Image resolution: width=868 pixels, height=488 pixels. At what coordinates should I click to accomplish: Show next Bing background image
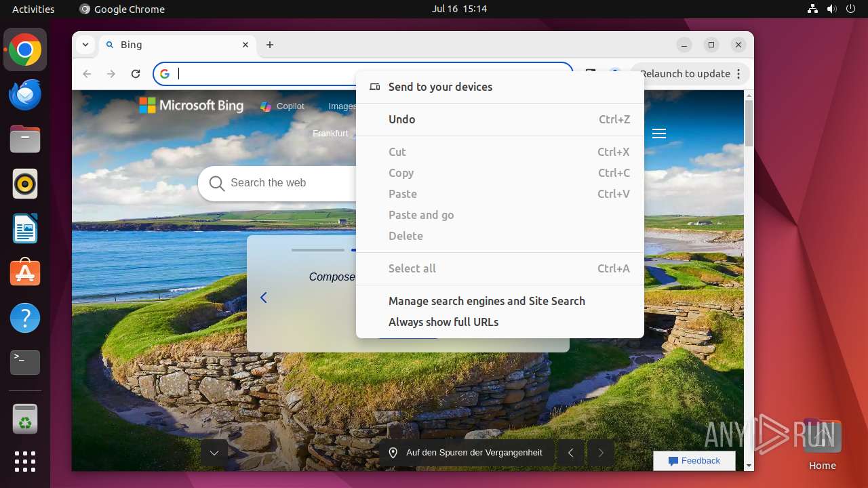point(601,453)
